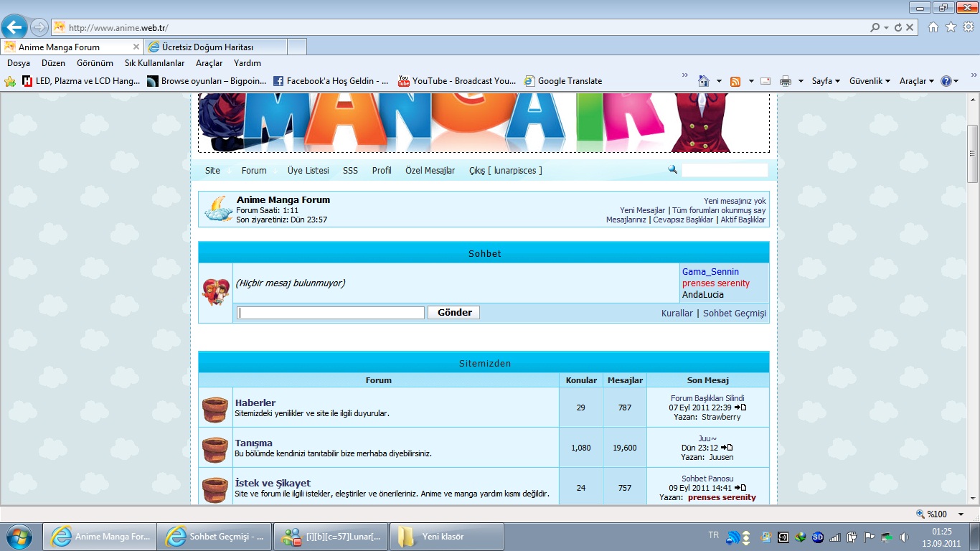Click the chat message input field
The image size is (980, 551).
331,313
